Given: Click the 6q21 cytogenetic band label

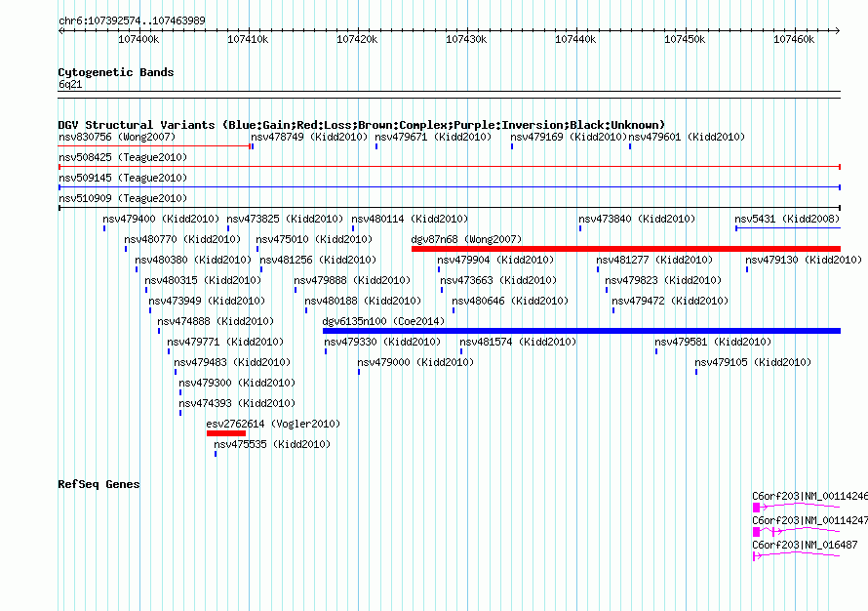Looking at the screenshot, I should click(70, 84).
